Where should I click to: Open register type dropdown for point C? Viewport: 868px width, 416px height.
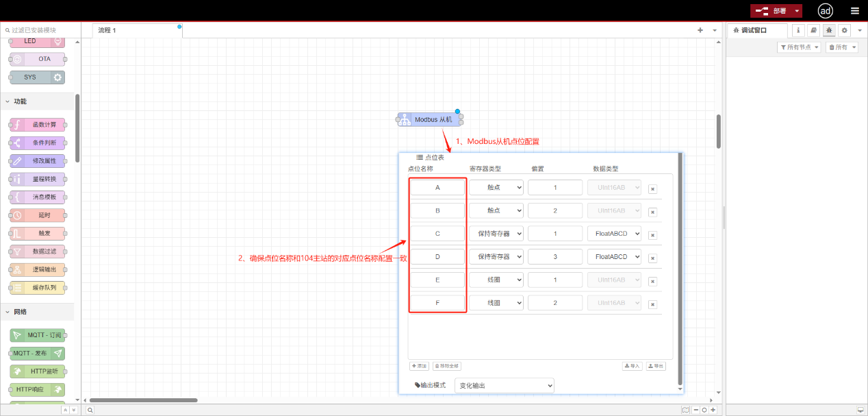pyautogui.click(x=496, y=233)
